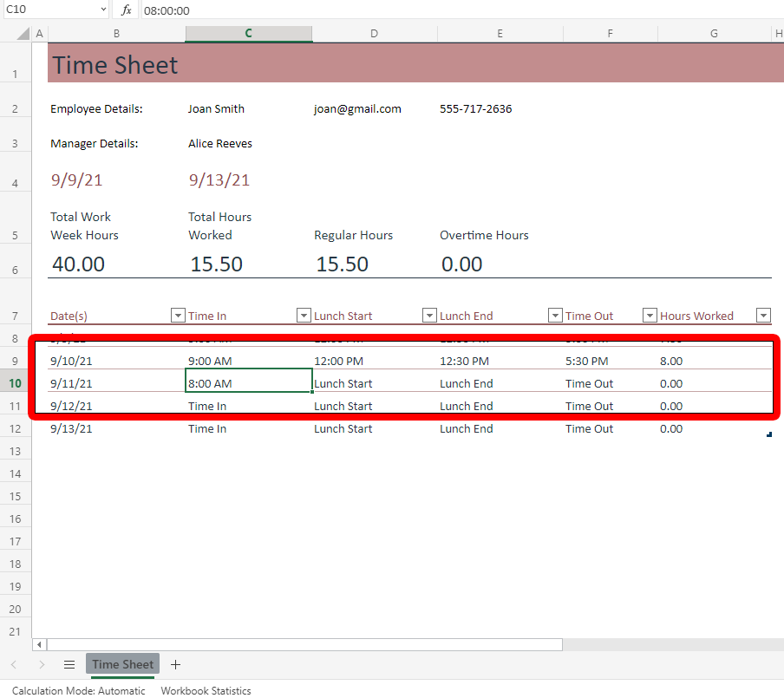Screen dimensions: 784x698
Task: Open the Hours Worked filter dropdown
Action: tap(763, 316)
